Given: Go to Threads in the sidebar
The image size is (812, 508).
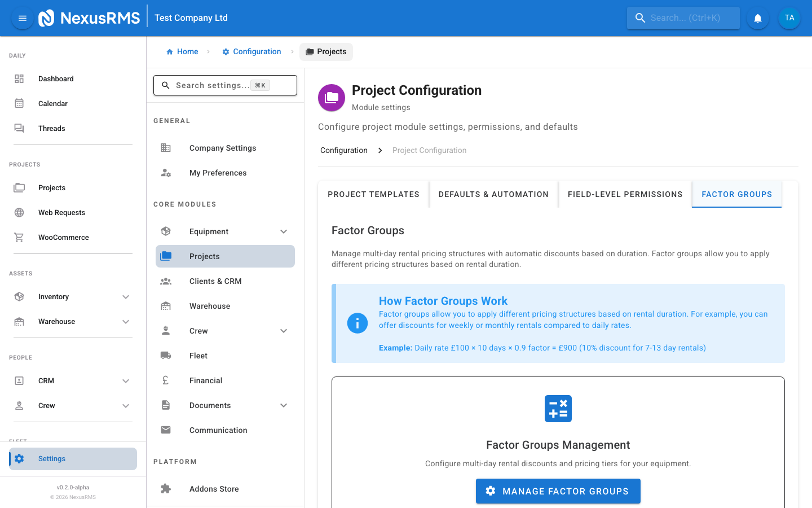Looking at the screenshot, I should (x=52, y=129).
